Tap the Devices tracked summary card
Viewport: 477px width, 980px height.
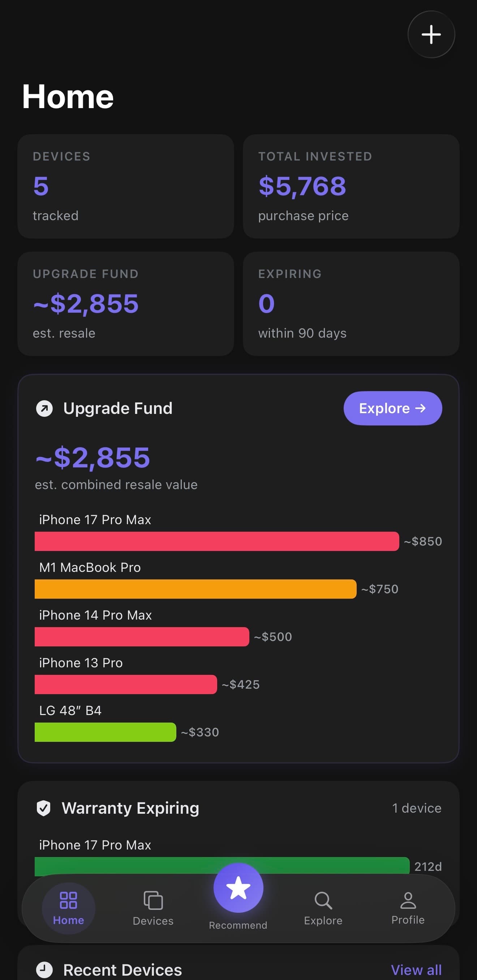pos(125,187)
